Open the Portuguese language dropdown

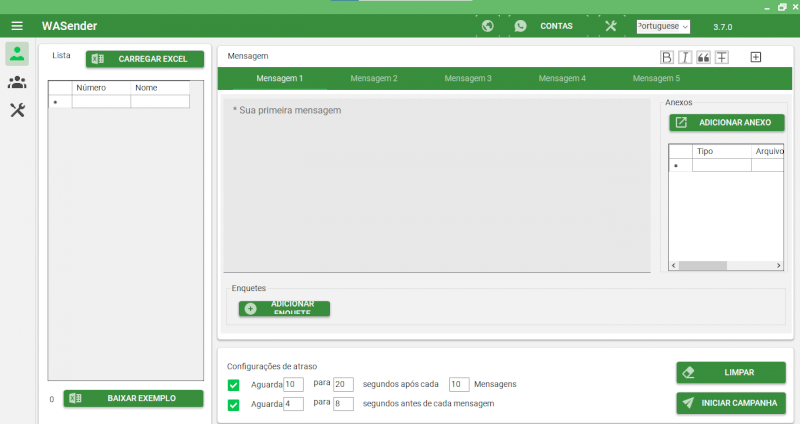pyautogui.click(x=663, y=26)
